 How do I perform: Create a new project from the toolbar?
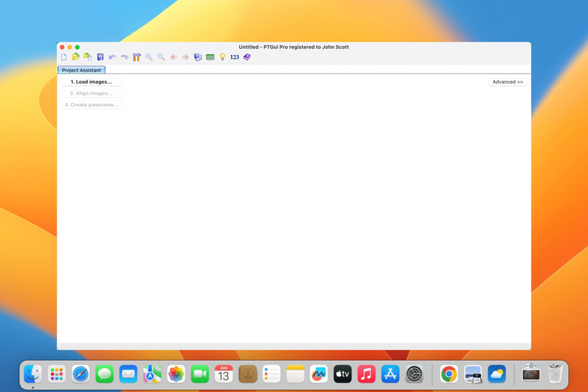point(64,57)
